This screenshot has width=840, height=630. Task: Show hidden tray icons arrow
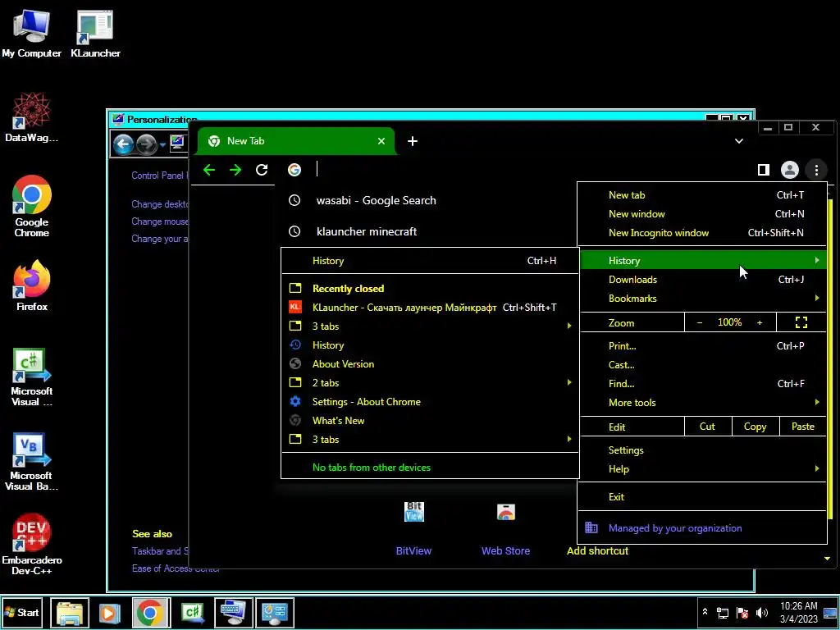(705, 612)
